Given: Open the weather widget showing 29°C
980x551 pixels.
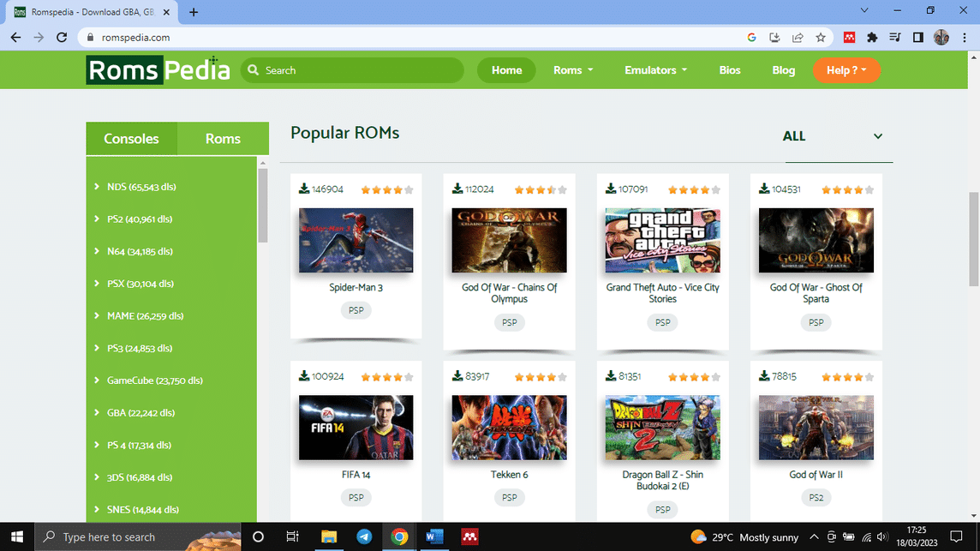Looking at the screenshot, I should (744, 536).
